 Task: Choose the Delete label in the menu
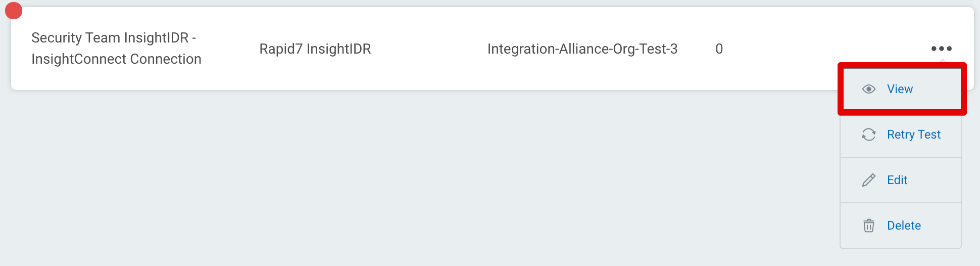[904, 226]
